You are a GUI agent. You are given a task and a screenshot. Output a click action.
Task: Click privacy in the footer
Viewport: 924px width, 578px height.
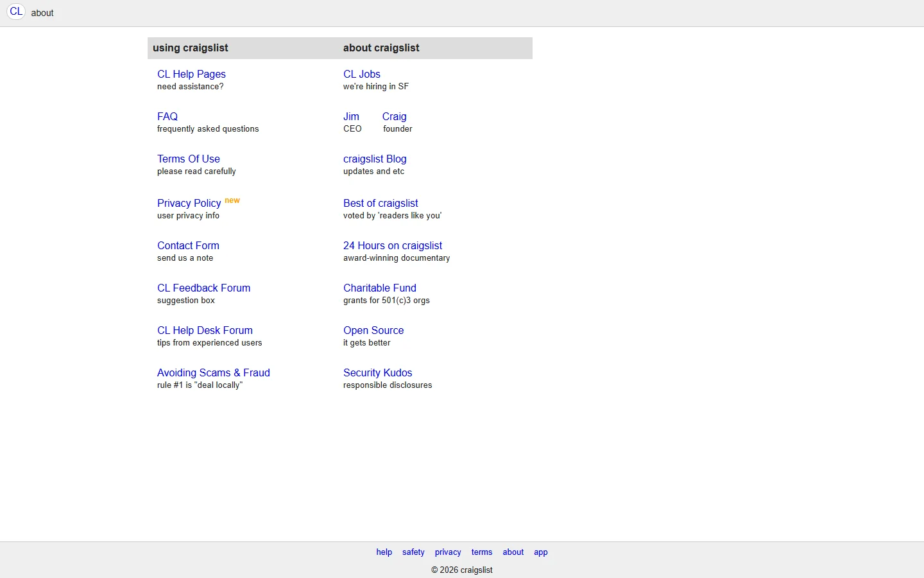click(x=448, y=552)
